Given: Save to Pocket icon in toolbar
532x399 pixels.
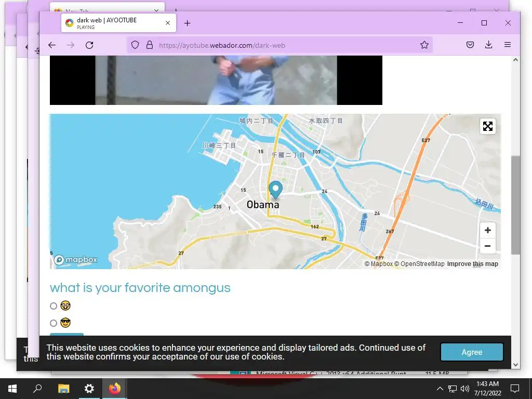Looking at the screenshot, I should pyautogui.click(x=470, y=45).
